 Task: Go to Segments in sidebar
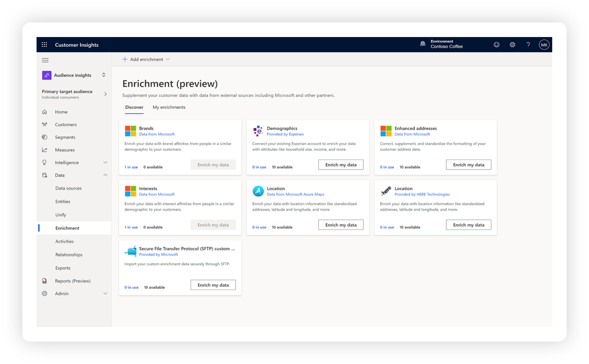tap(65, 137)
